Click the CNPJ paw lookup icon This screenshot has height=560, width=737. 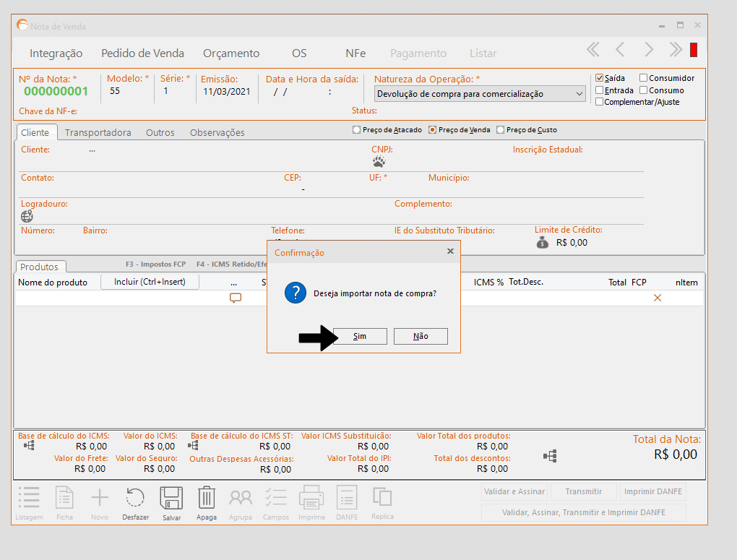pos(379,162)
